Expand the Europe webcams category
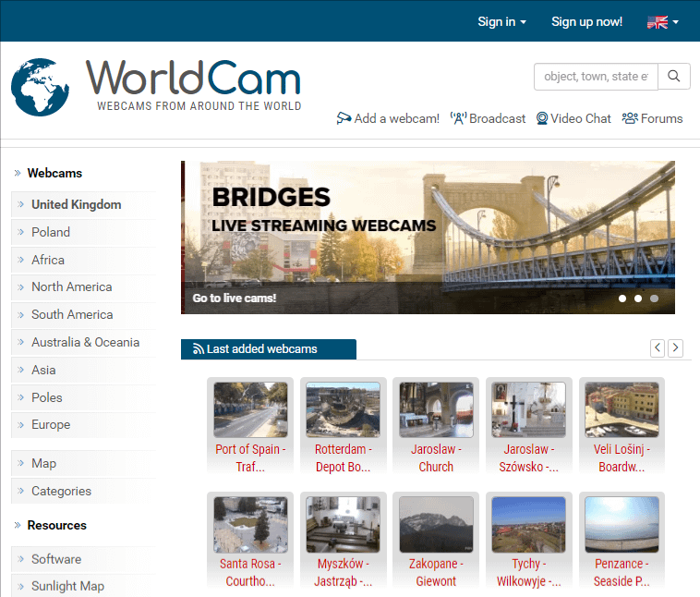The height and width of the screenshot is (597, 700). 51,425
